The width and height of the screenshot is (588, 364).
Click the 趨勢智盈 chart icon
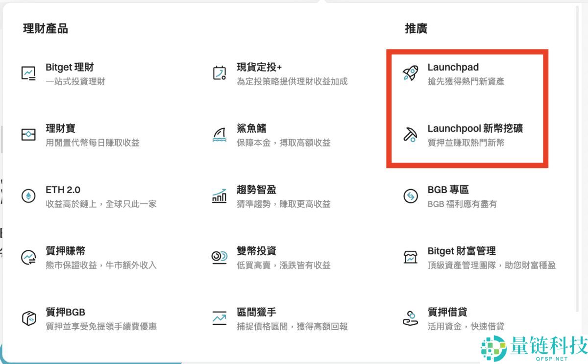pyautogui.click(x=219, y=194)
